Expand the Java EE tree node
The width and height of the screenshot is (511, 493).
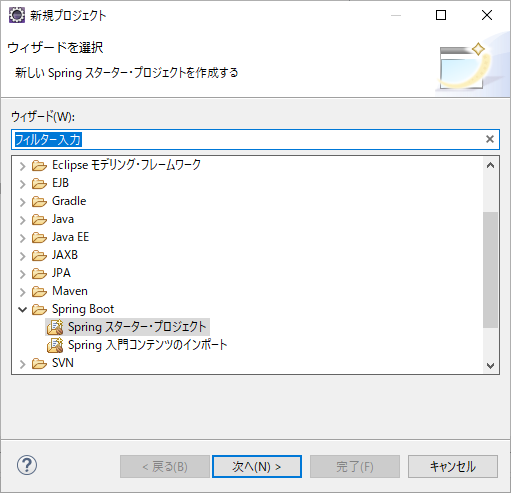(22, 238)
